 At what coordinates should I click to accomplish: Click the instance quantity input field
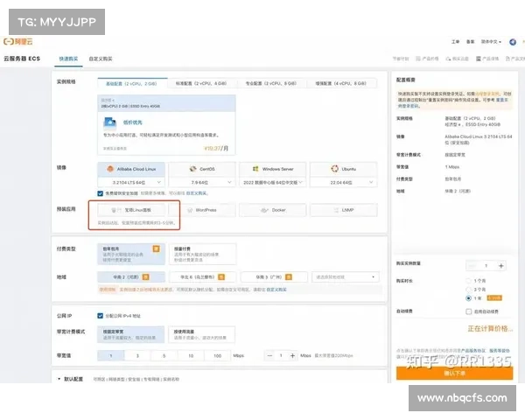click(x=486, y=266)
